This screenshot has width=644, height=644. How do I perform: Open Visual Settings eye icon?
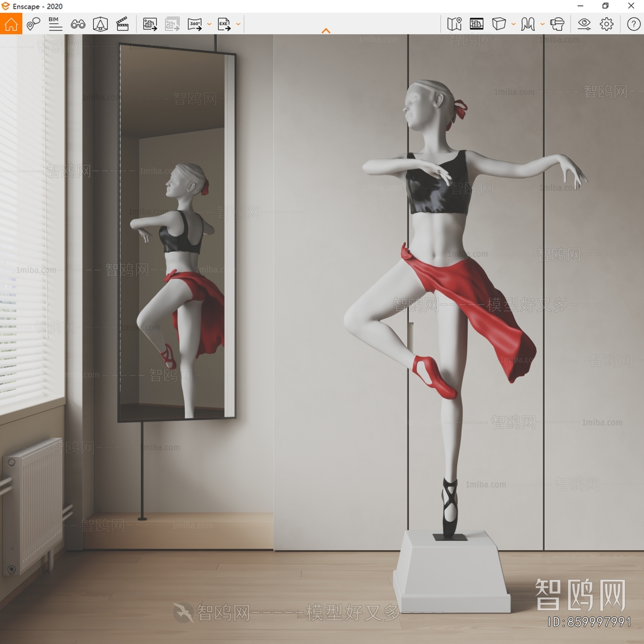[x=584, y=24]
